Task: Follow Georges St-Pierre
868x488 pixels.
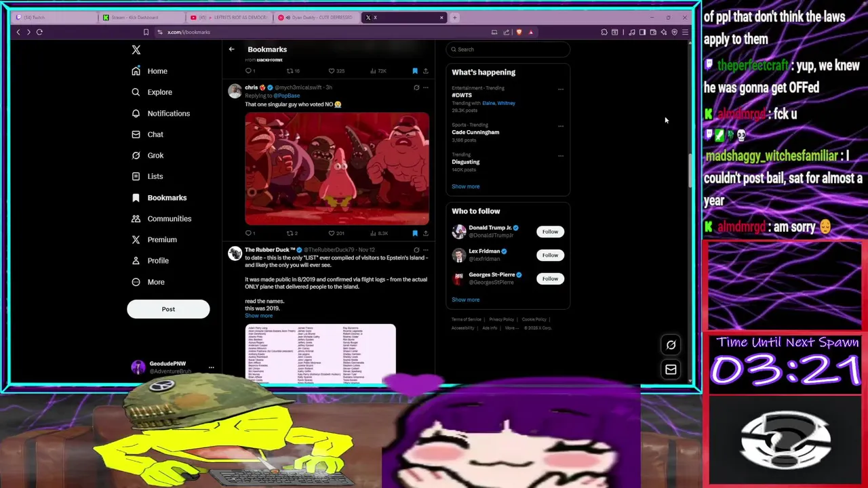Action: (550, 279)
